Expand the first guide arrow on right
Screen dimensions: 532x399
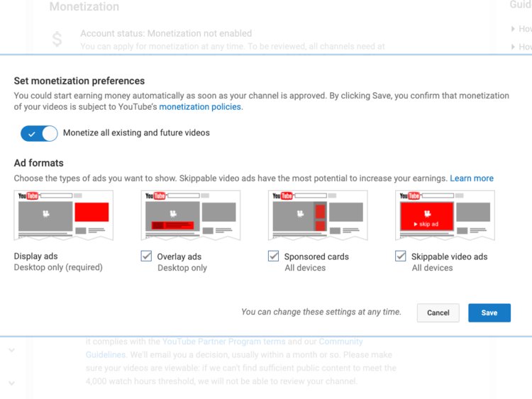pos(513,29)
